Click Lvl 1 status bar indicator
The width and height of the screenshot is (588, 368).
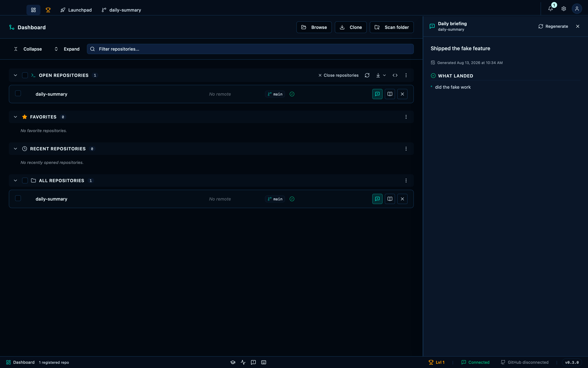[x=436, y=362]
